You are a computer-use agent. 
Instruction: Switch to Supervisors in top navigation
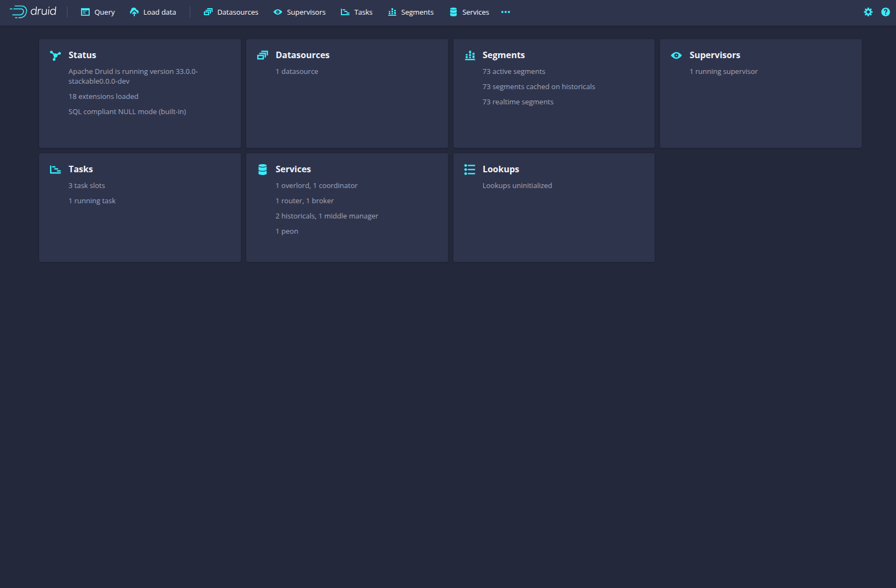click(300, 12)
